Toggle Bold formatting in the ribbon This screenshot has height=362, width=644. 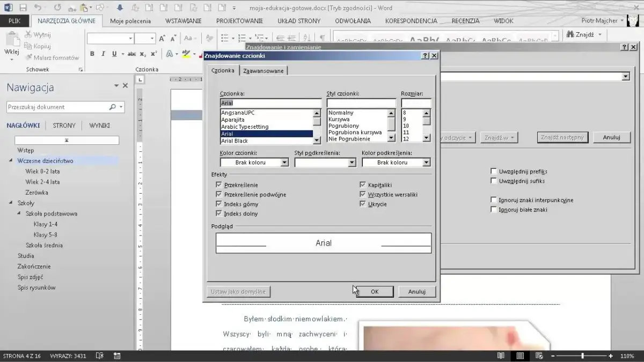point(92,54)
